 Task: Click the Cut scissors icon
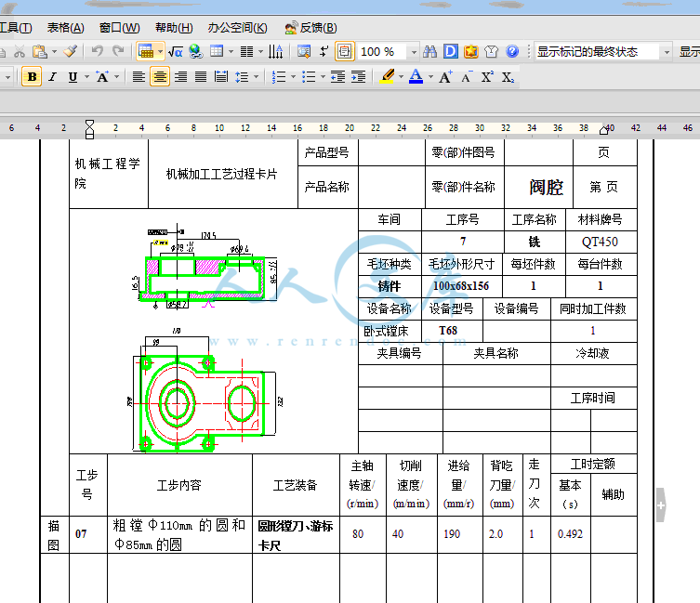tap(20, 52)
